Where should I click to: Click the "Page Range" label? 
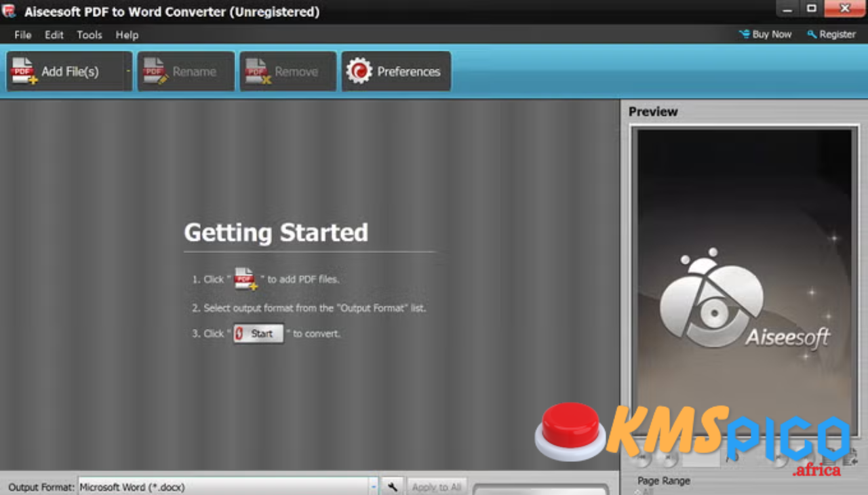pyautogui.click(x=664, y=481)
